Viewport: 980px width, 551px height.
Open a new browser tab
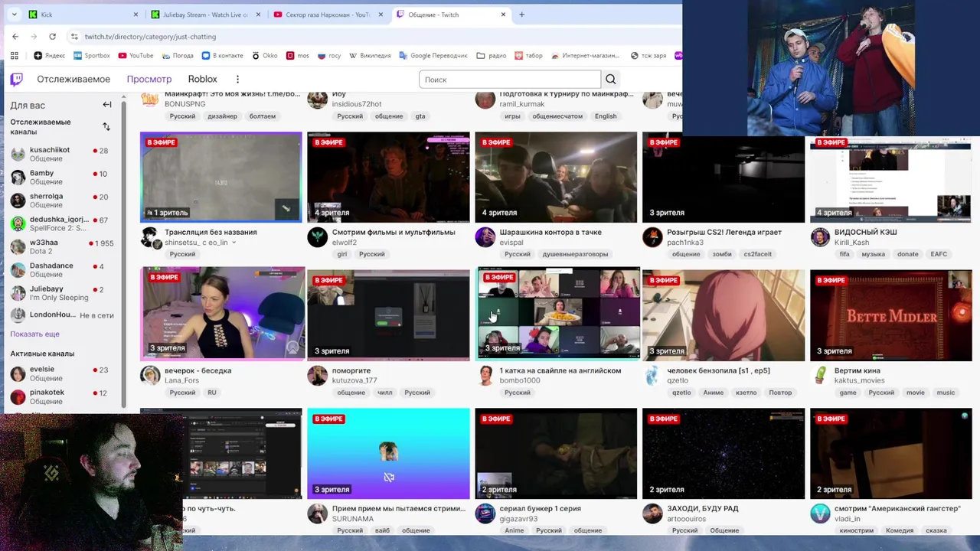521,15
